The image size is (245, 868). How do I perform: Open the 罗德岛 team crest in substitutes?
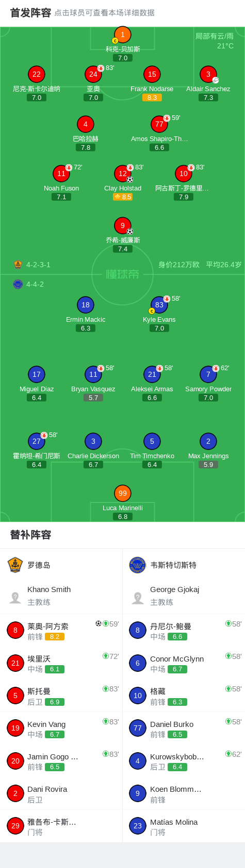coord(15,565)
